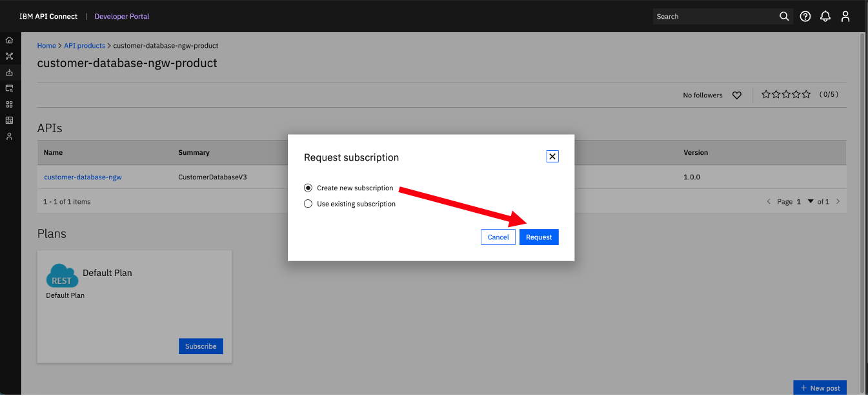Click the heart icon to follow product
The height and width of the screenshot is (396, 868).
[736, 95]
